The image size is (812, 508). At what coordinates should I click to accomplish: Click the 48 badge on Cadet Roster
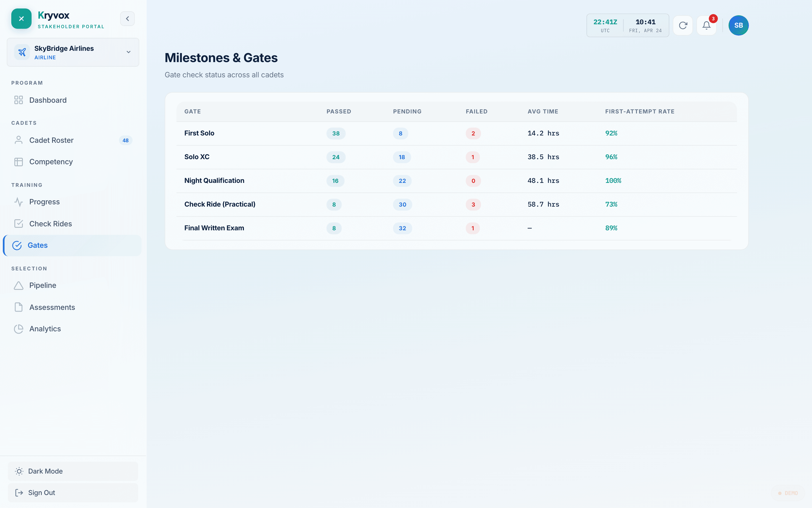point(125,141)
